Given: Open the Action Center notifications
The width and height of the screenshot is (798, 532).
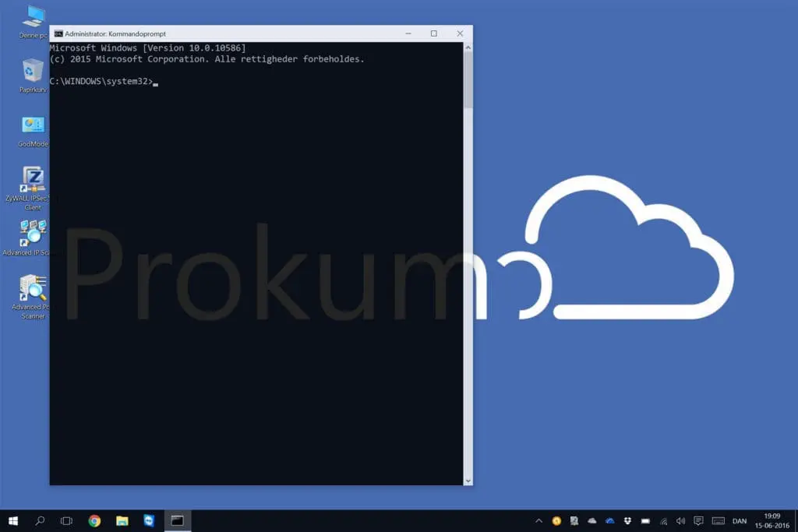Looking at the screenshot, I should coord(697,520).
